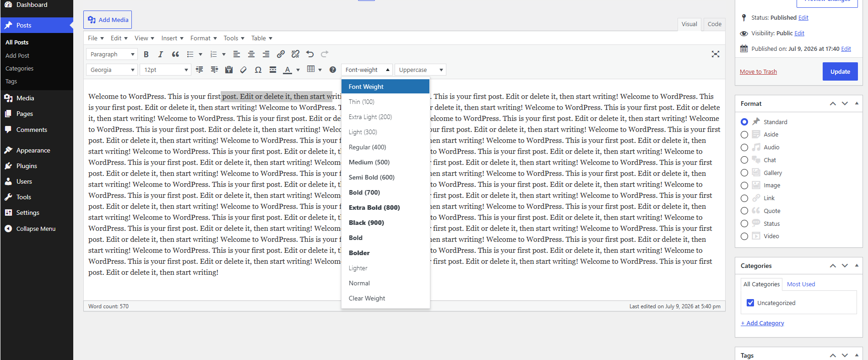
Task: Open bulleted list style options arrow
Action: 201,54
